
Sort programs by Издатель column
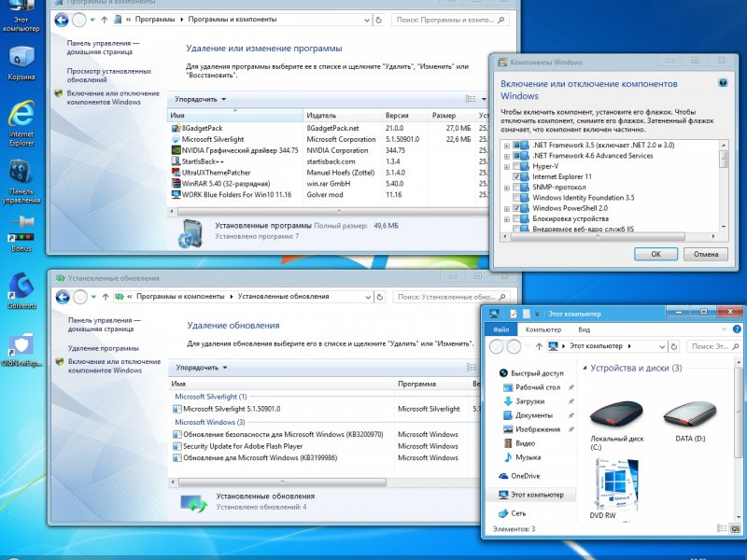[342, 115]
